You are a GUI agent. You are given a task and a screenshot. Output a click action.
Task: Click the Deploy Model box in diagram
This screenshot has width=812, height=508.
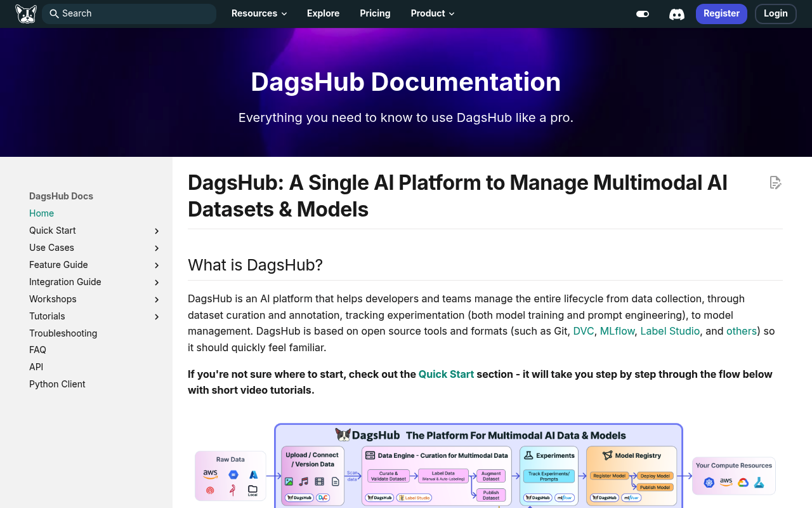tap(655, 476)
